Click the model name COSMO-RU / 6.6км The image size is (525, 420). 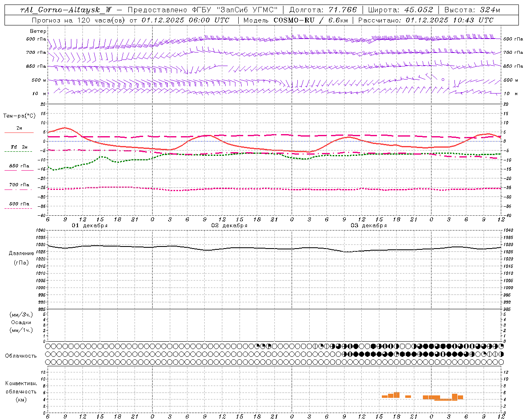310,20
